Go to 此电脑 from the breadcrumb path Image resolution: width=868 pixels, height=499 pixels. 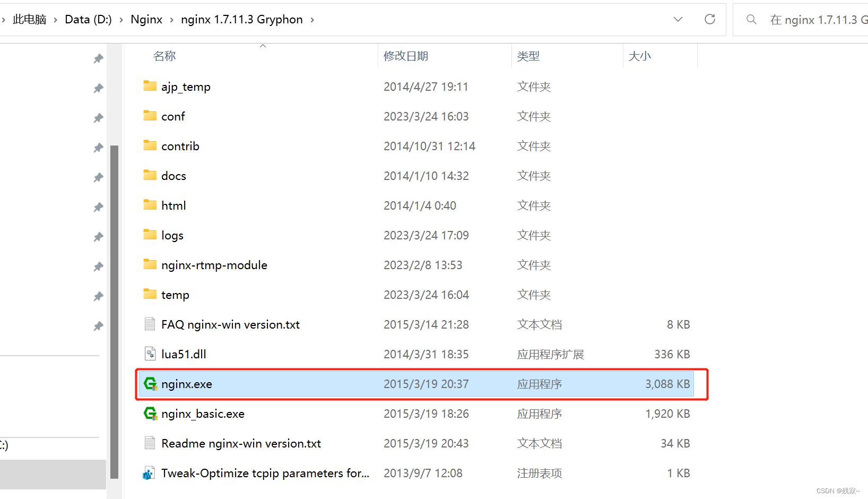click(30, 19)
